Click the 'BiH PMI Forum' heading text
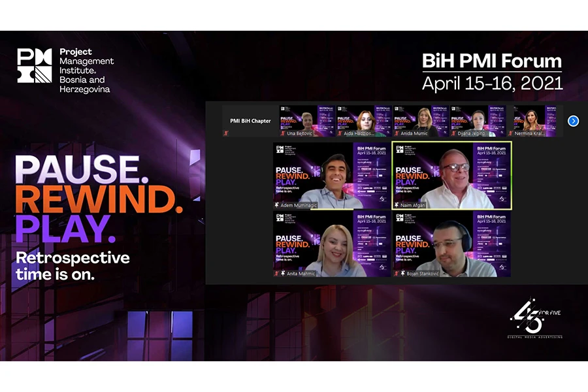Screen dimensions: 588x392 click(x=492, y=61)
